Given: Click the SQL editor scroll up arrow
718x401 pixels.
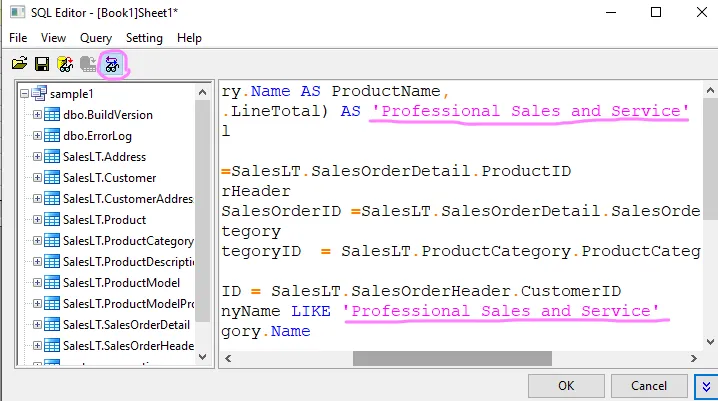Looking at the screenshot, I should 710,90.
